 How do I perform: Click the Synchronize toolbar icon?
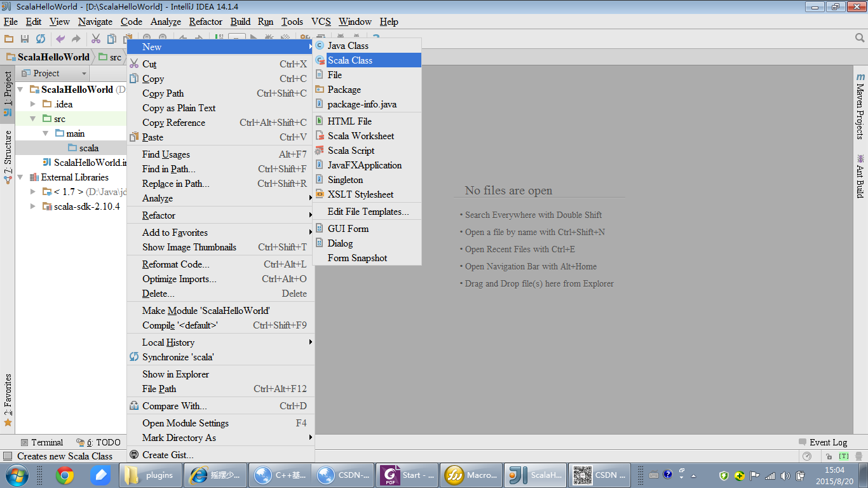[41, 39]
